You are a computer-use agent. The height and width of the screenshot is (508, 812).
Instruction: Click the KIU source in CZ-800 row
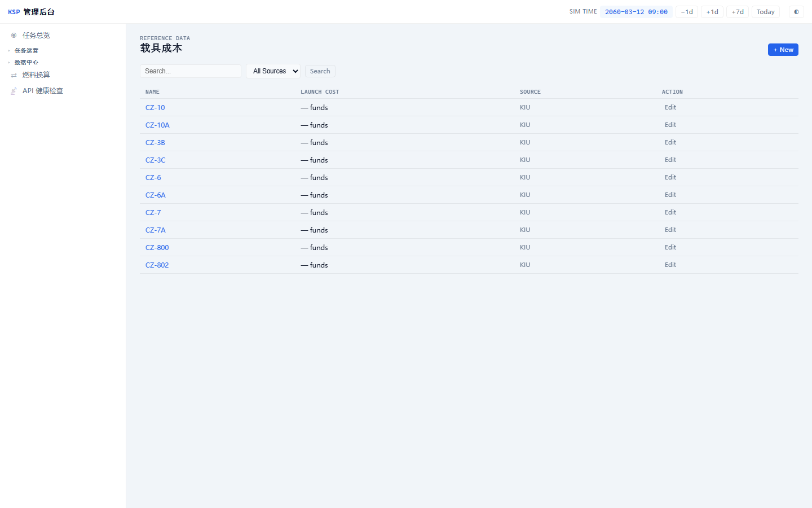(x=525, y=247)
